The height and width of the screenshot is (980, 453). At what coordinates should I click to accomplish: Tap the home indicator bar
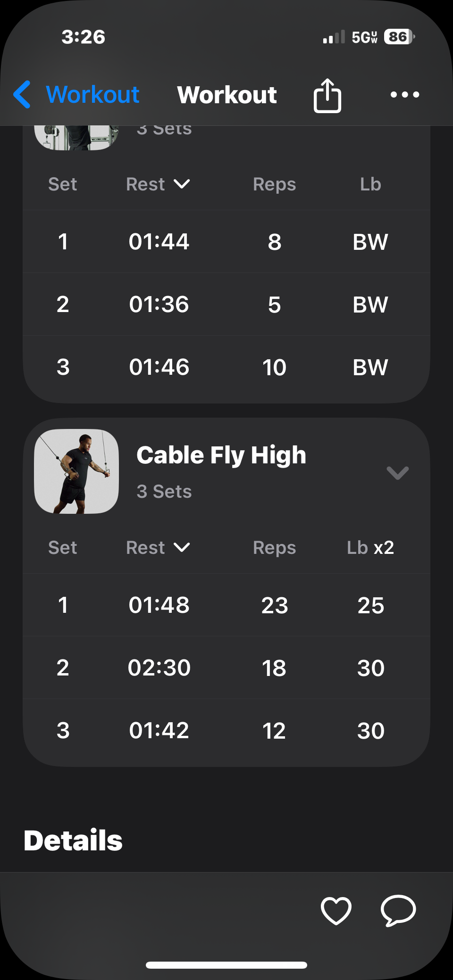226,965
